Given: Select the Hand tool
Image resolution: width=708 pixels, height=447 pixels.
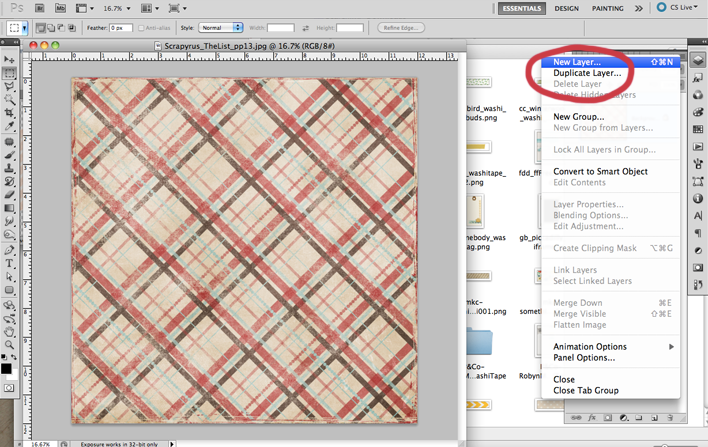Looking at the screenshot, I should pyautogui.click(x=9, y=332).
